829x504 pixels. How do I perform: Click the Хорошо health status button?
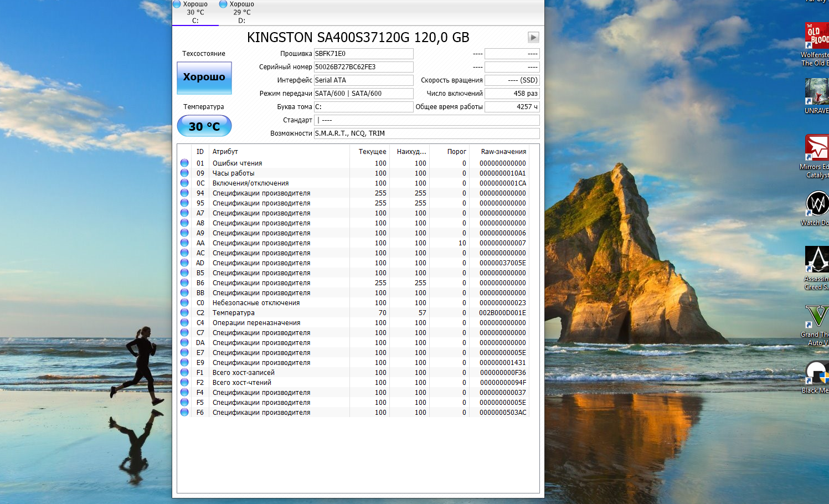pyautogui.click(x=204, y=78)
